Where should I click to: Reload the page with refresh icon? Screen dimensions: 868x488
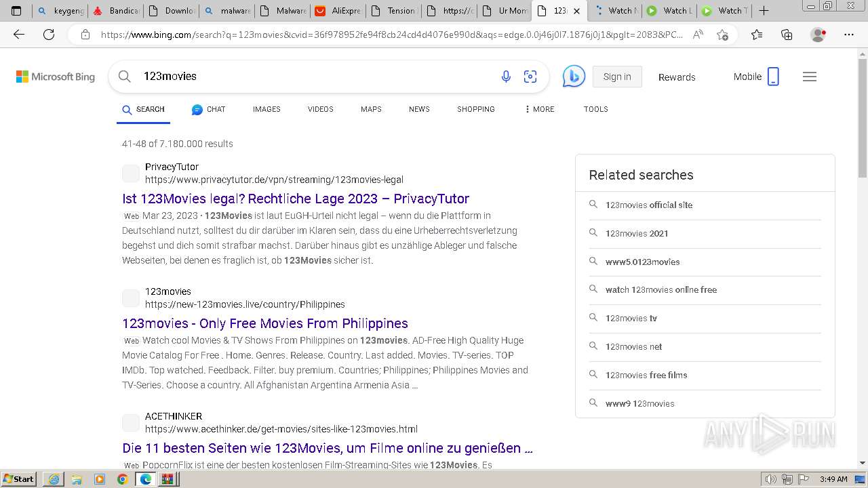point(49,35)
